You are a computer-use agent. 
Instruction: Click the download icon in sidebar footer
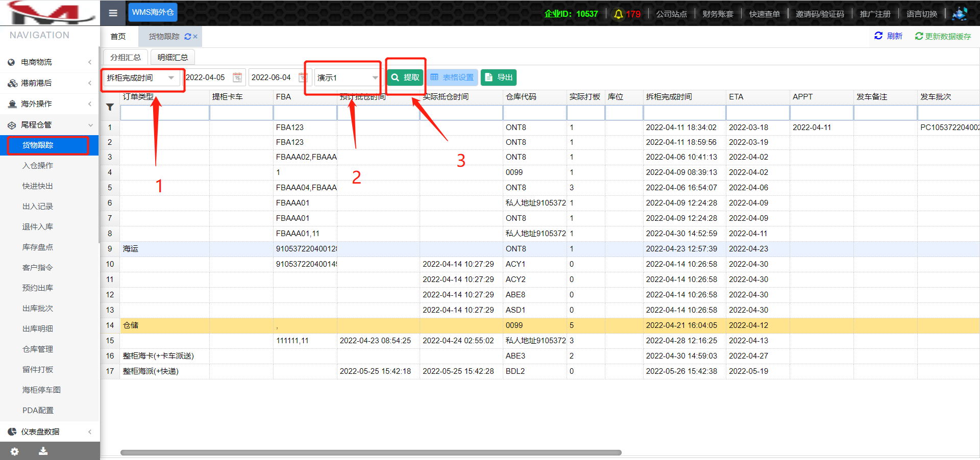[43, 451]
